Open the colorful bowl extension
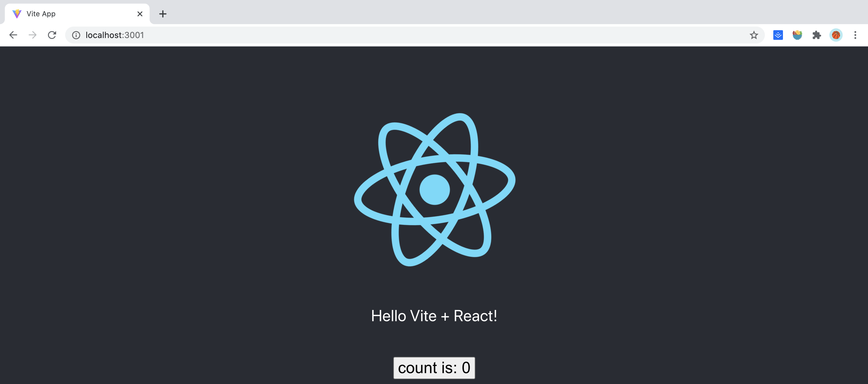Viewport: 868px width, 384px height. click(x=797, y=35)
